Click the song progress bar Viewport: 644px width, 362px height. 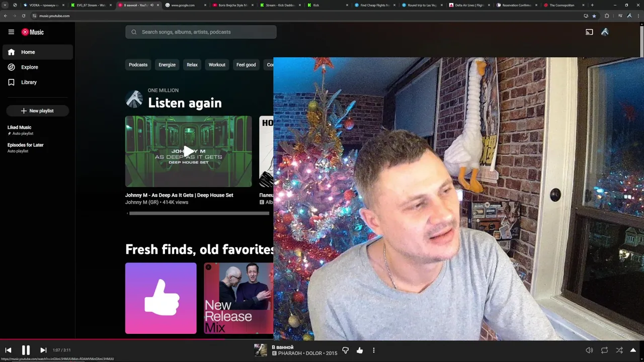[x=322, y=339]
